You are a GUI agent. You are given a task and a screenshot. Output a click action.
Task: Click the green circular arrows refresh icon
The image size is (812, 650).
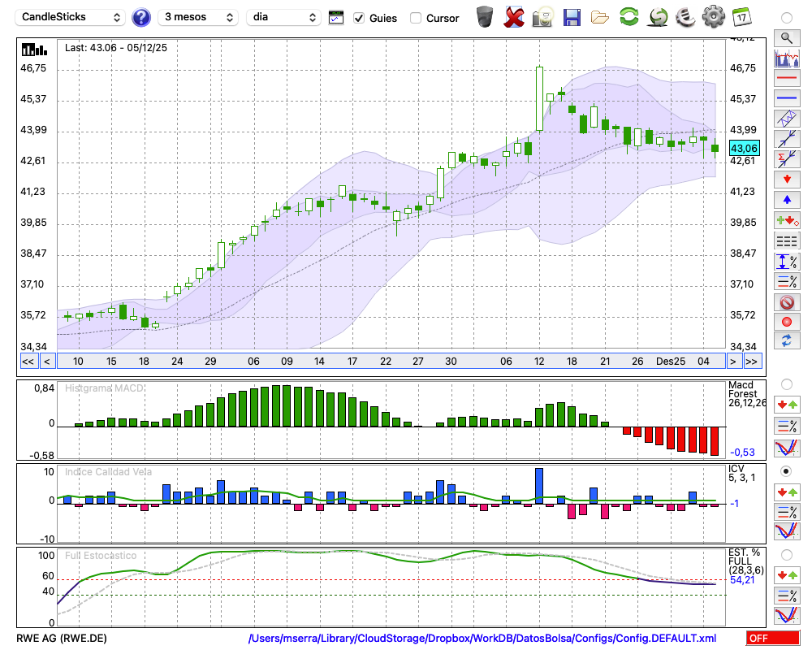click(628, 17)
